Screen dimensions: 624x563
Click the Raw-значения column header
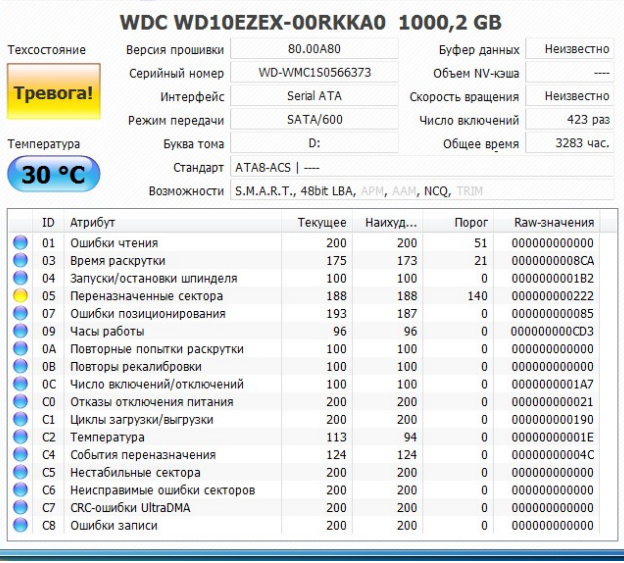click(x=547, y=222)
